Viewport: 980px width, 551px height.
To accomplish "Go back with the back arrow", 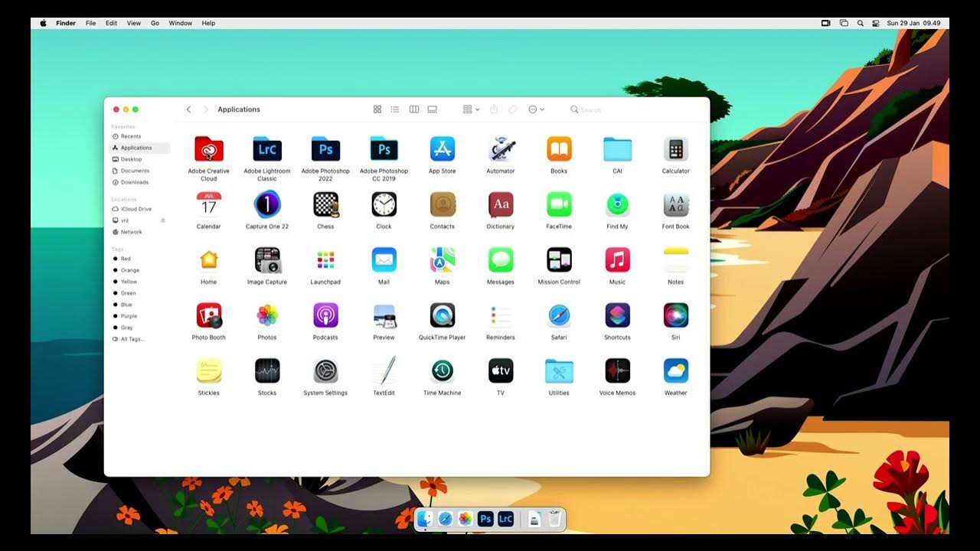I will [x=188, y=109].
